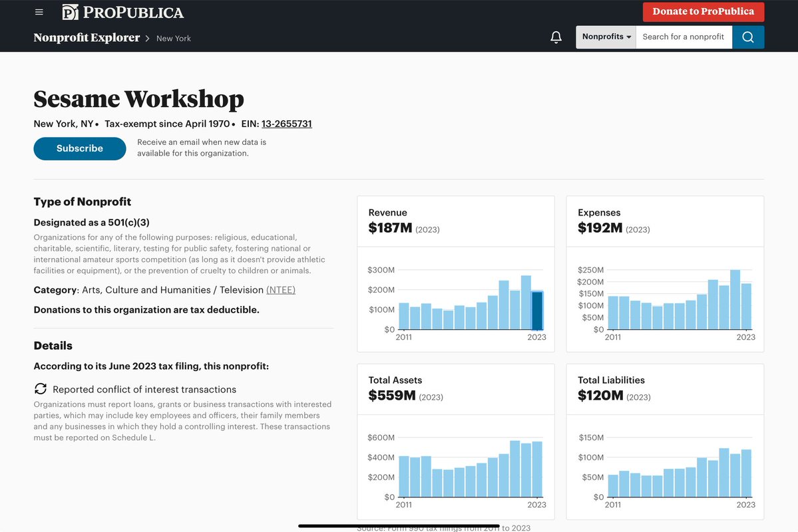
Task: Click the Revenue $187M figure
Action: (390, 228)
